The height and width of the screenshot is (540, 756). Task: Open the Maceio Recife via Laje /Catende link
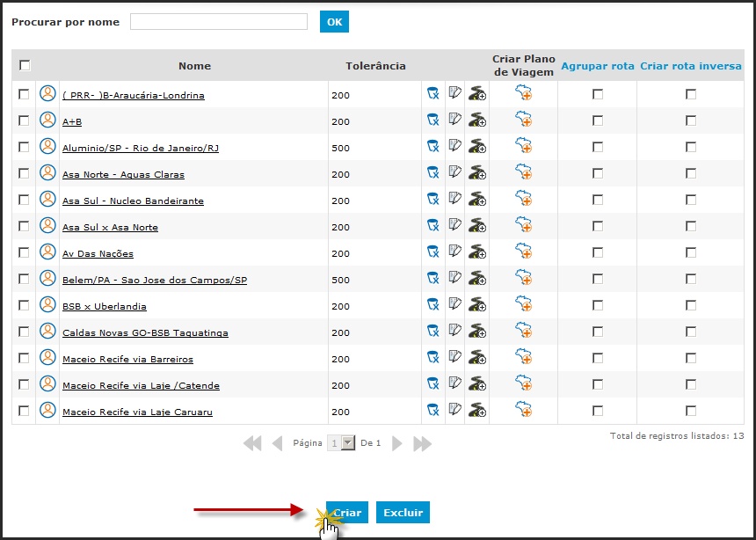click(142, 385)
